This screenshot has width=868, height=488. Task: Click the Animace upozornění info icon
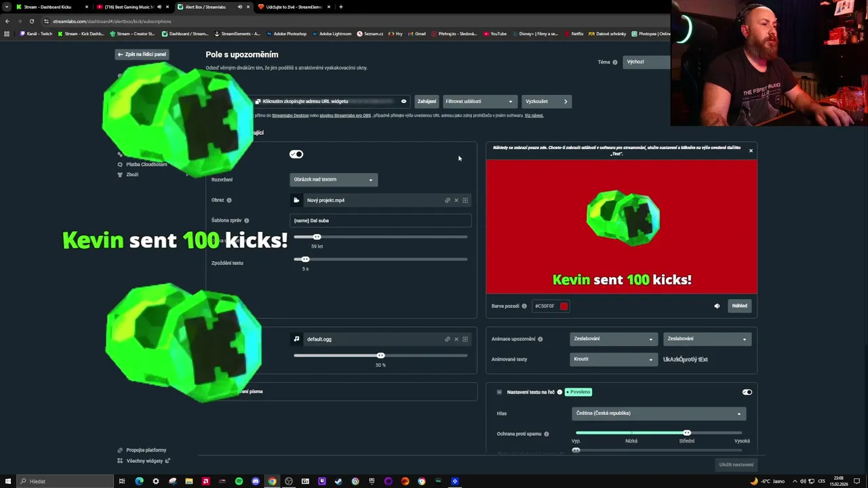click(540, 339)
